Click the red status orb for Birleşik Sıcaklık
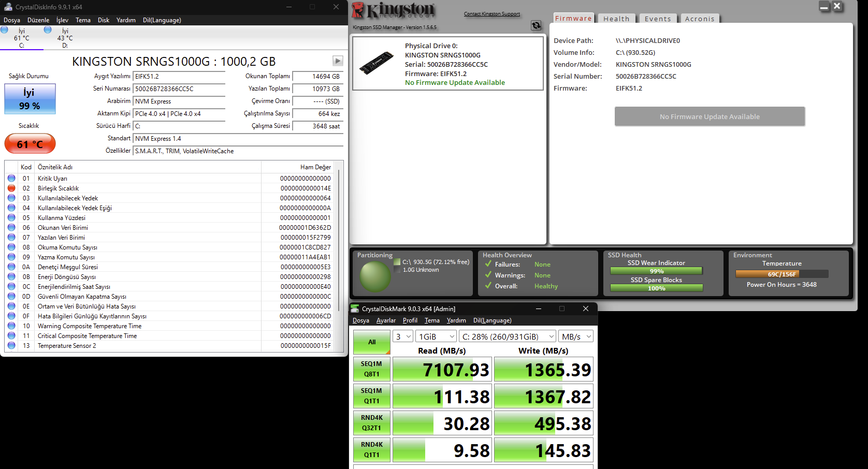The width and height of the screenshot is (868, 469). pyautogui.click(x=11, y=188)
